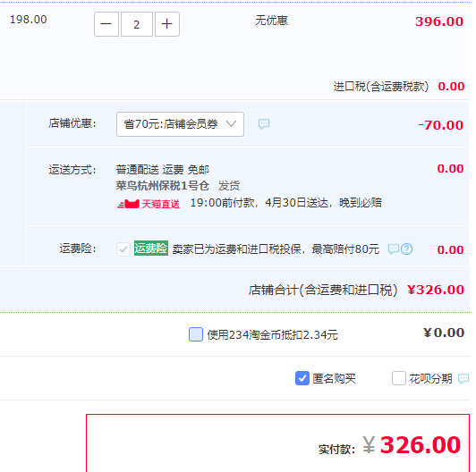Decrease quantity with the minus button

tap(106, 24)
